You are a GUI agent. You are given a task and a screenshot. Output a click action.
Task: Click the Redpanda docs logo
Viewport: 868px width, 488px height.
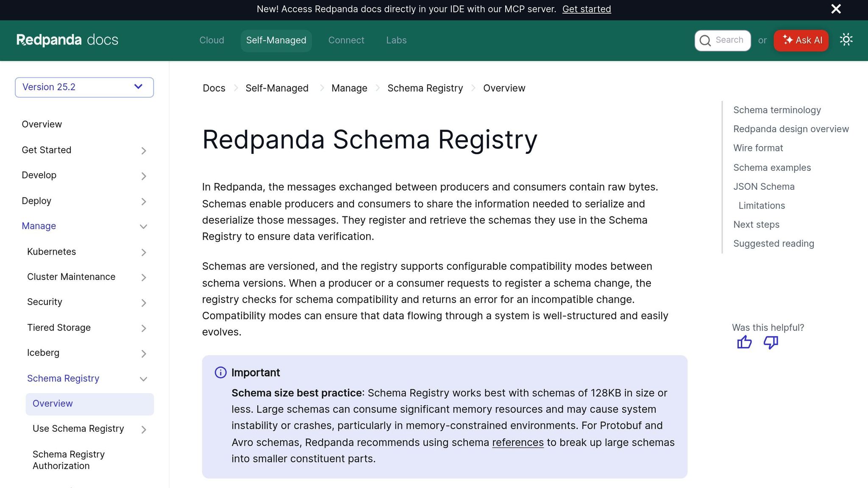point(67,40)
